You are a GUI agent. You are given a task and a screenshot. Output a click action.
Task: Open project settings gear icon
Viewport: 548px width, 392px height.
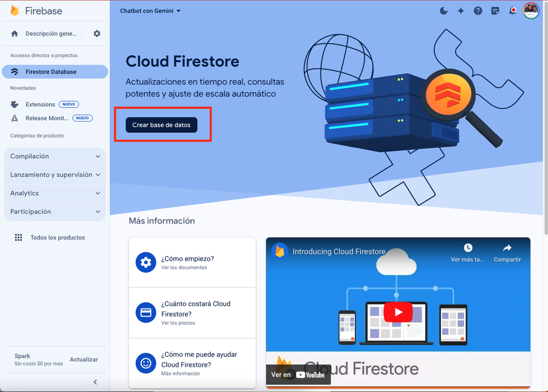97,33
